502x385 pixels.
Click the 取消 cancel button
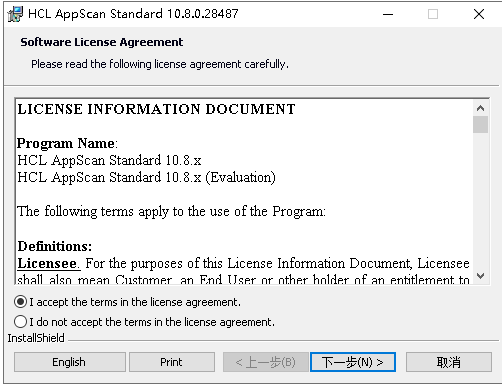pyautogui.click(x=449, y=362)
